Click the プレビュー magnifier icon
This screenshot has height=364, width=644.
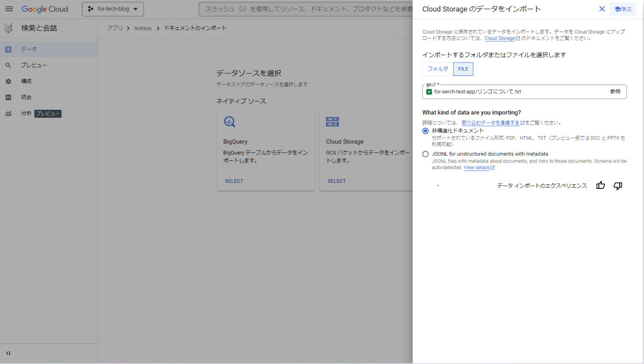pos(8,65)
